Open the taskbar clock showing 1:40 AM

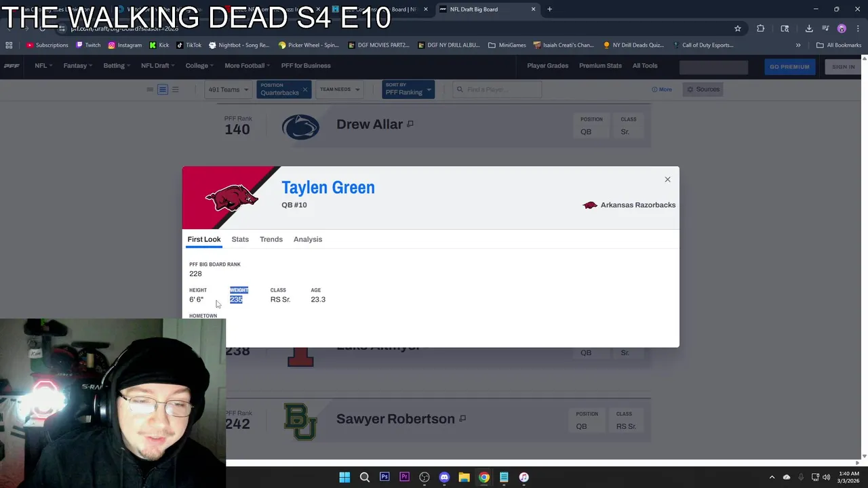pos(848,477)
